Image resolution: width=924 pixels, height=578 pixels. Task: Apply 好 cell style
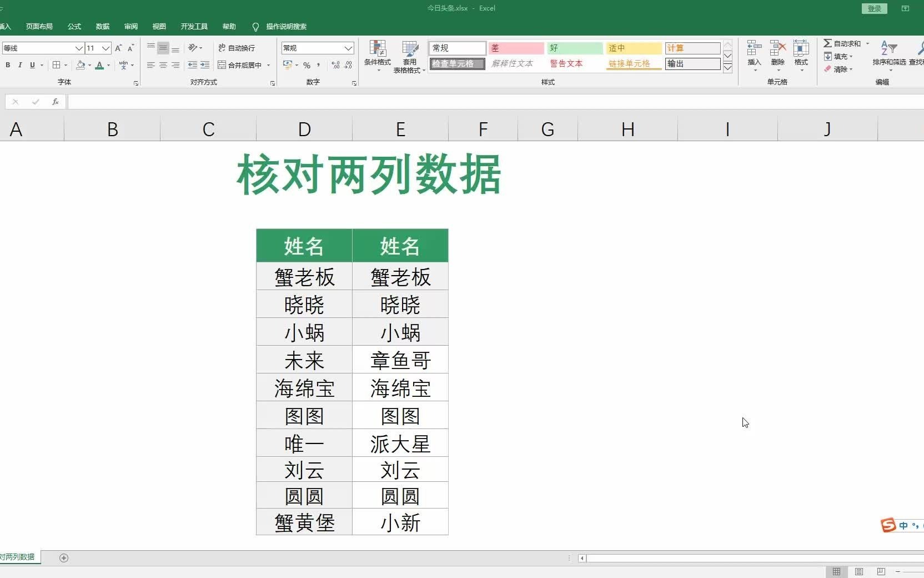tap(575, 48)
